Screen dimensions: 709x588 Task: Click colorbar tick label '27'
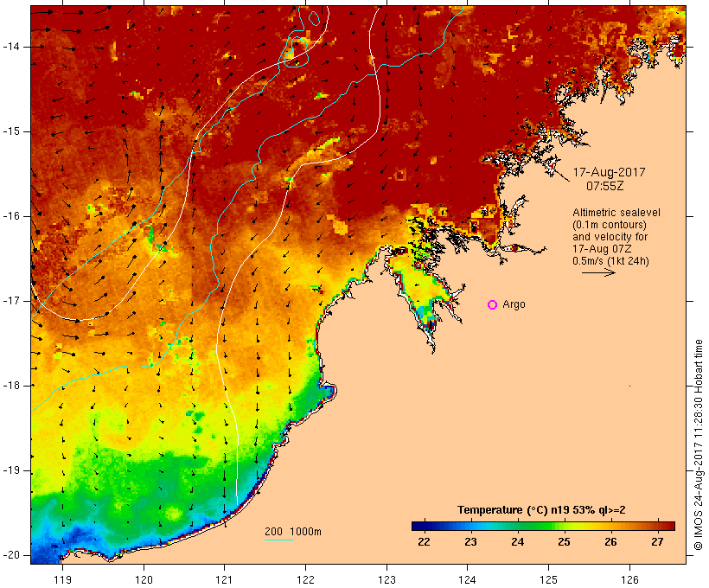657,542
